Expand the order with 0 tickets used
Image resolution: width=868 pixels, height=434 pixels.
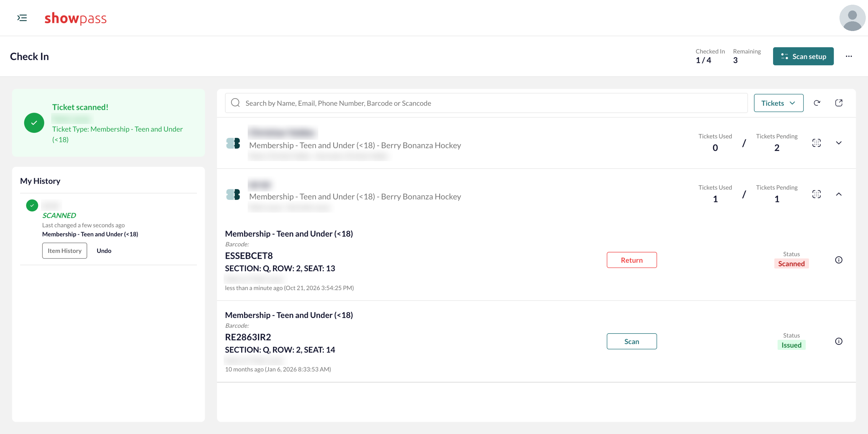pos(839,143)
